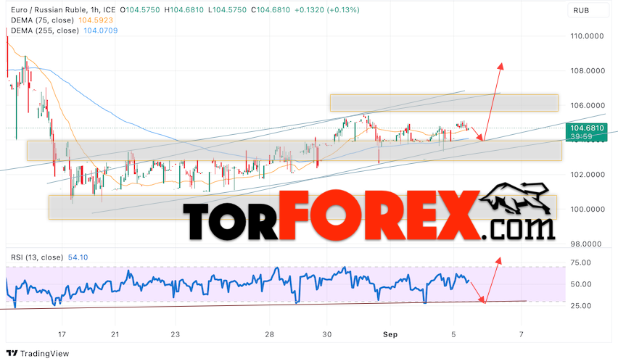
Task: Click the 102.0000 price axis label
Action: click(587, 175)
